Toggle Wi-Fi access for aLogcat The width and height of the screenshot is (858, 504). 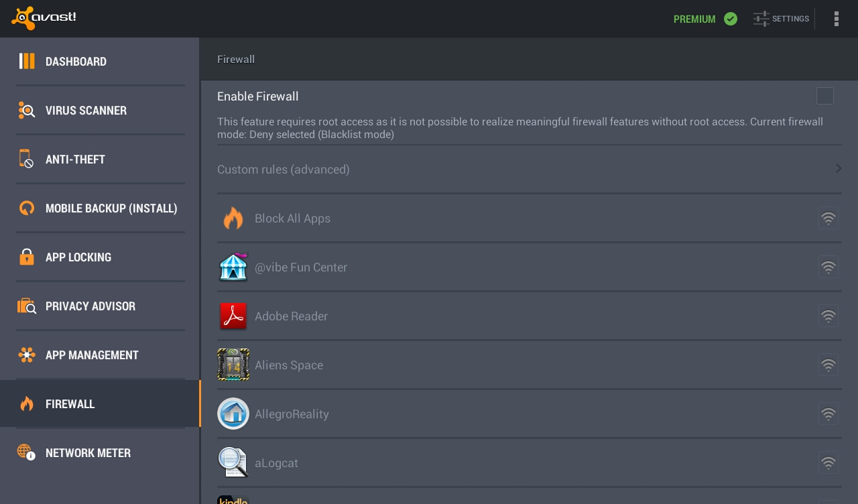pos(829,462)
